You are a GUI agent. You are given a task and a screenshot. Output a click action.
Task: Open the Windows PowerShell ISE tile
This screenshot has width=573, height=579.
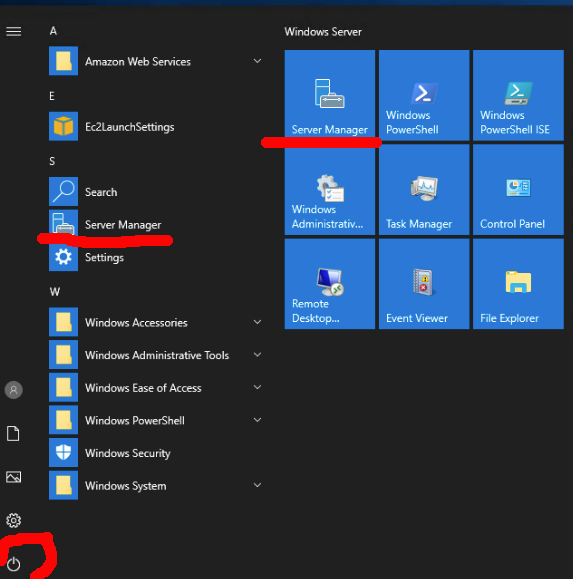click(x=518, y=95)
